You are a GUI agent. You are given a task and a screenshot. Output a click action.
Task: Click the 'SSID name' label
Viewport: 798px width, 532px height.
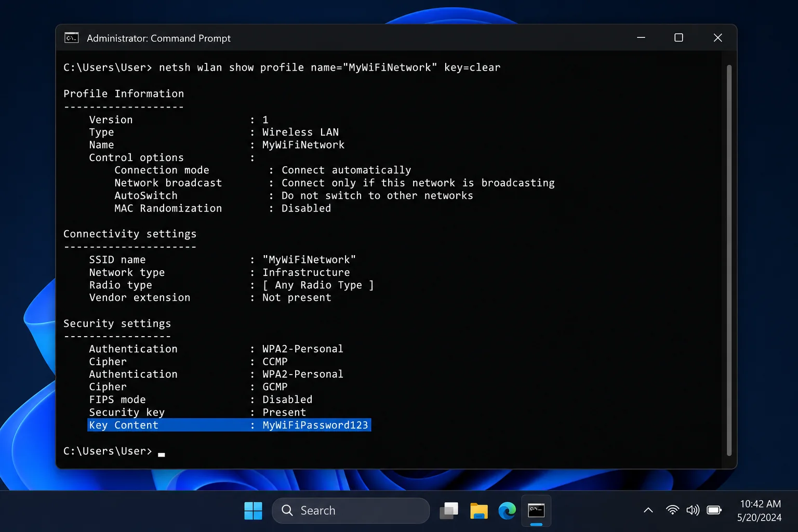click(117, 260)
